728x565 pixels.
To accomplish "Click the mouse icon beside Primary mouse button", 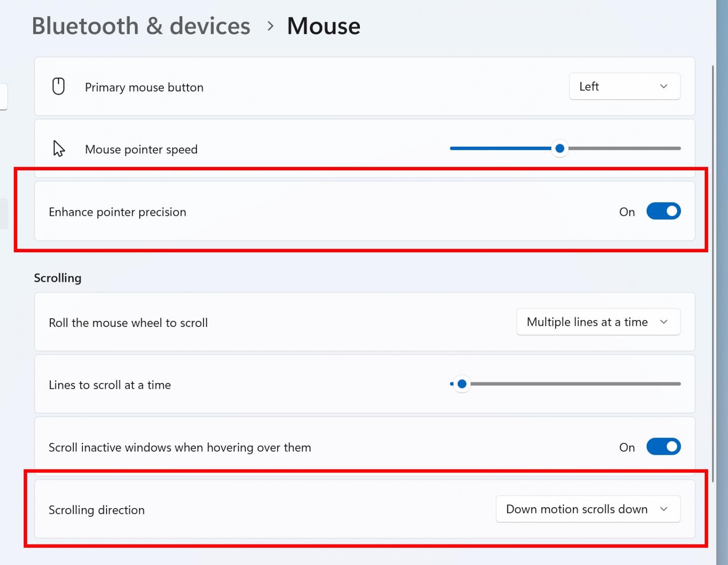I will [x=58, y=86].
